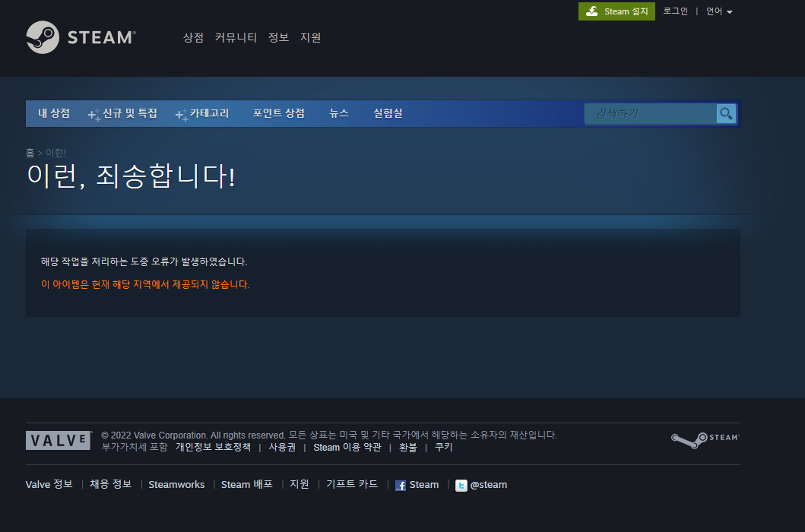The height and width of the screenshot is (532, 805).
Task: Select the 포인트 상점 tab
Action: (279, 113)
